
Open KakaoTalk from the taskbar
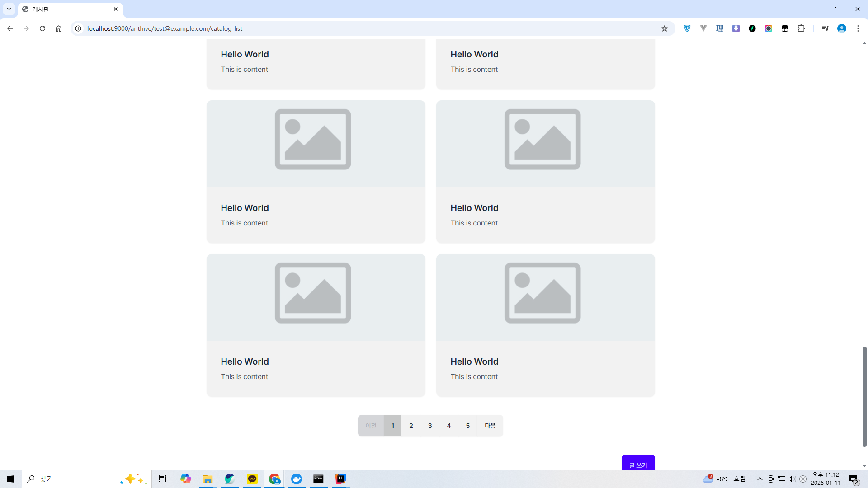tap(252, 479)
